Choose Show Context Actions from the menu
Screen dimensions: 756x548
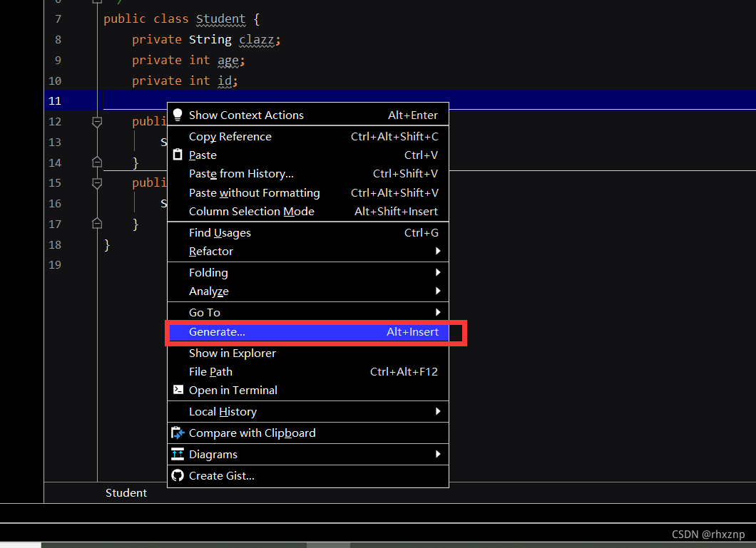[x=308, y=115]
